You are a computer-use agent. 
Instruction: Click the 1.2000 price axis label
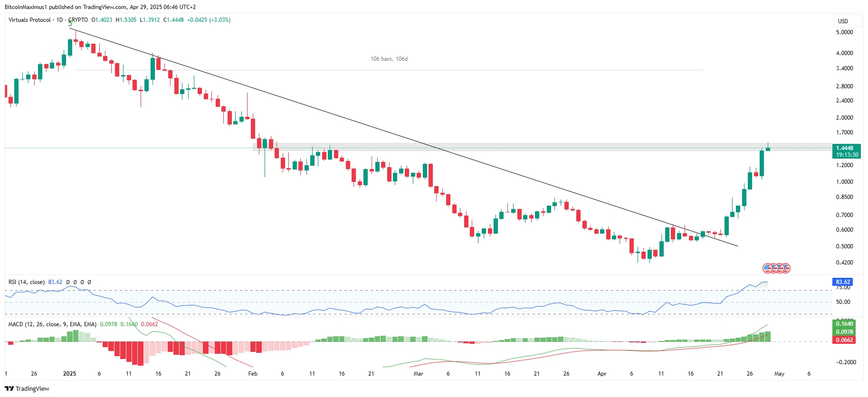(x=844, y=165)
